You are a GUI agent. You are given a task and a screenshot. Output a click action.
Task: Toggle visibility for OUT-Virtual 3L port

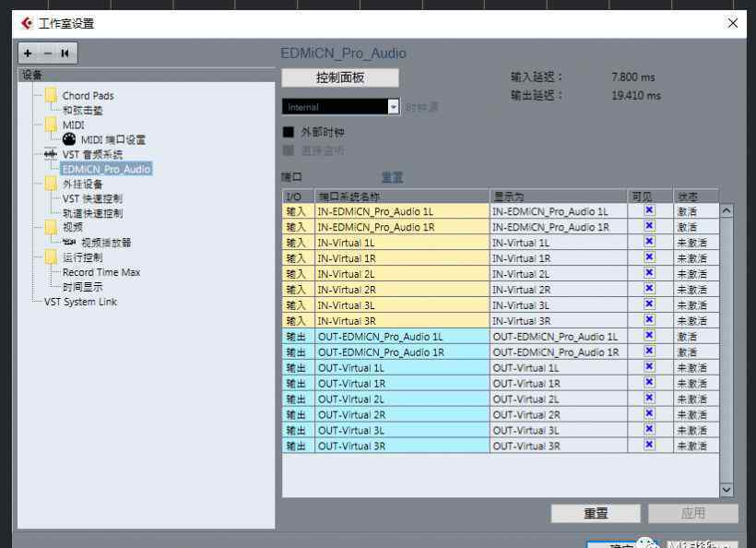649,429
